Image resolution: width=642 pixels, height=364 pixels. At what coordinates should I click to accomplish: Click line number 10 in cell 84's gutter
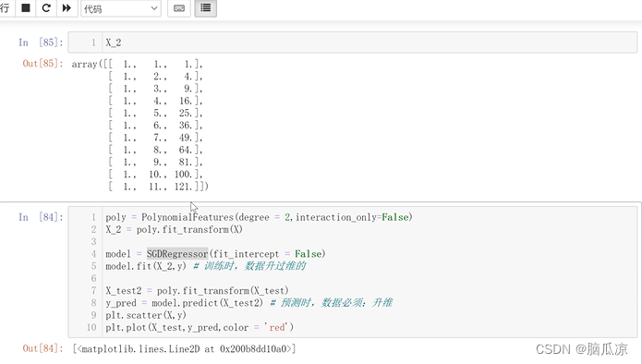tap(91, 328)
